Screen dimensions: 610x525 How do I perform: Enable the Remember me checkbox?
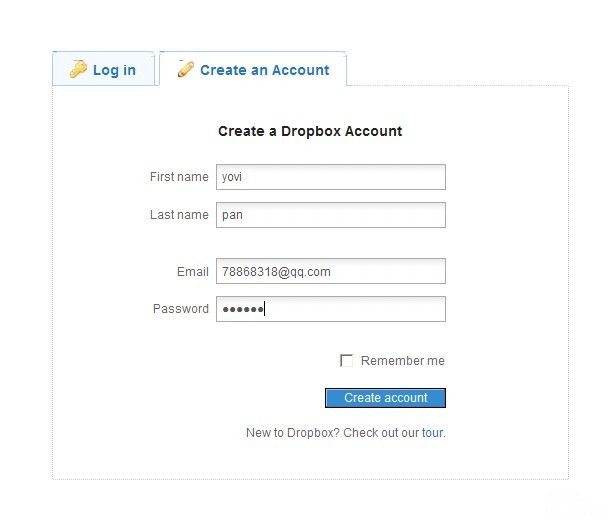[346, 360]
